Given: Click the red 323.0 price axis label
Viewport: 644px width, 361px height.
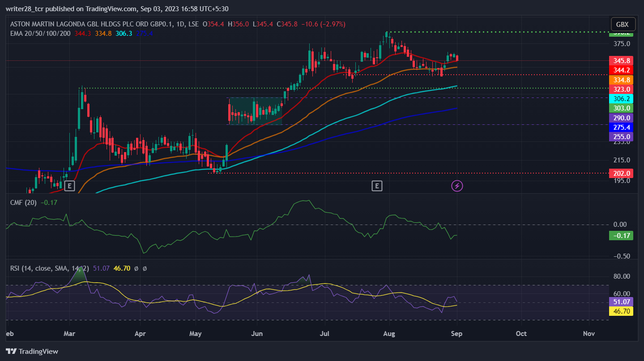Looking at the screenshot, I should (x=621, y=89).
